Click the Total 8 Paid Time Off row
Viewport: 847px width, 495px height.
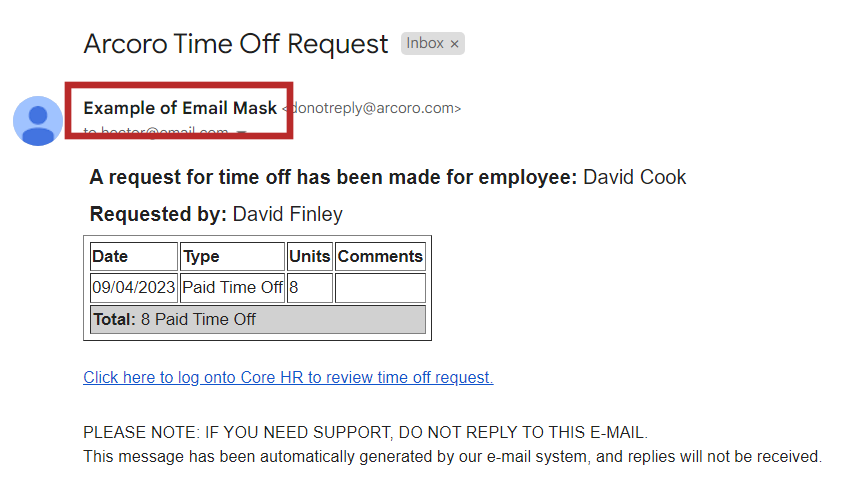[257, 320]
